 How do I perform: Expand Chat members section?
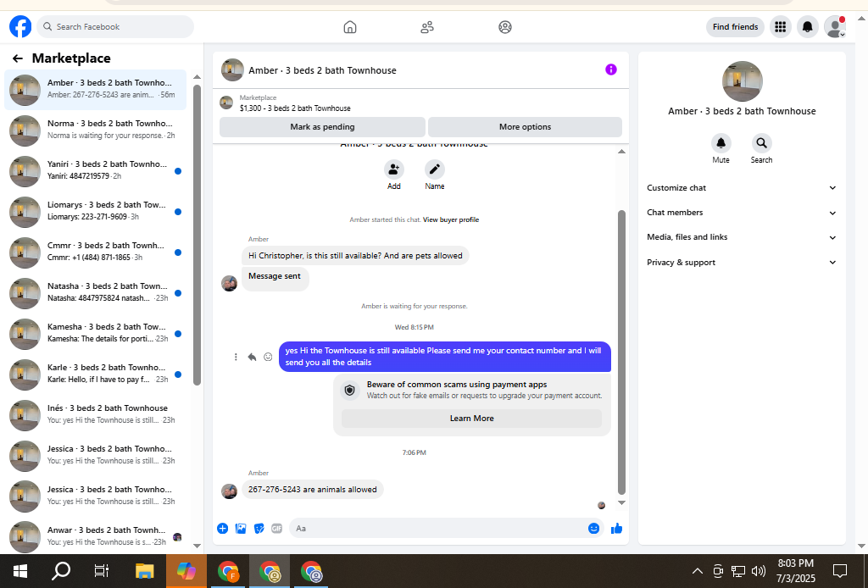[741, 213]
